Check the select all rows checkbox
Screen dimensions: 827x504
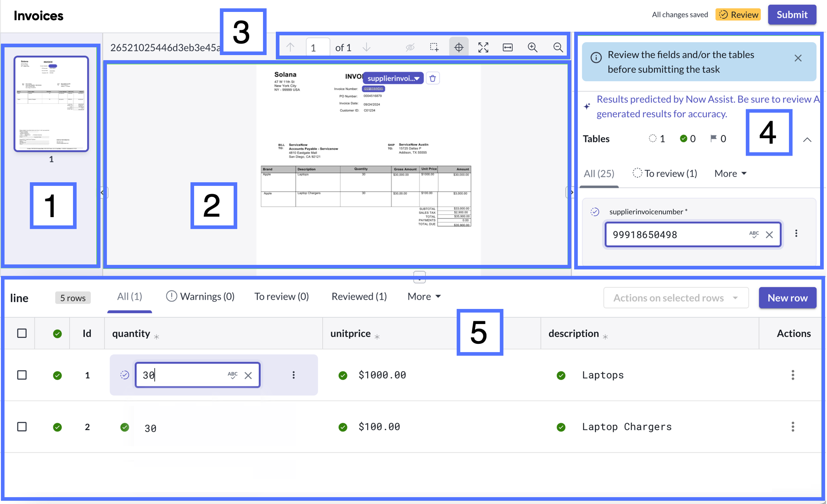click(22, 333)
